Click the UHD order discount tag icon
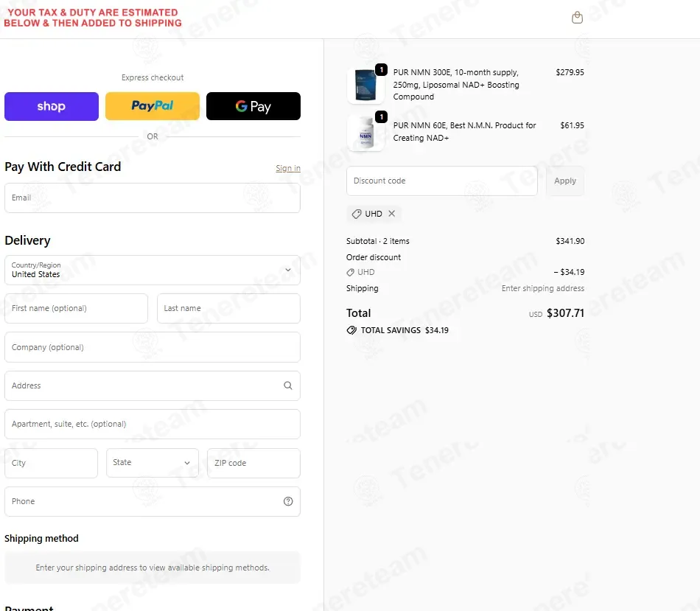 (x=351, y=272)
